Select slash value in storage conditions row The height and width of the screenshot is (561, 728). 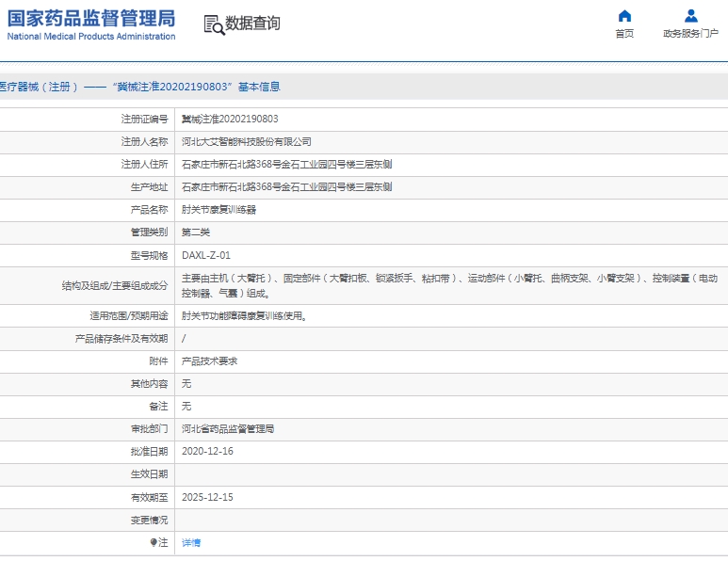click(184, 339)
